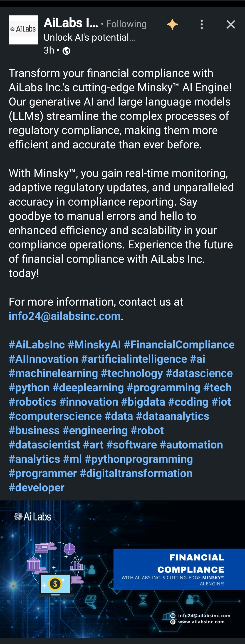Image resolution: width=245 pixels, height=644 pixels.
Task: Tap the dollar coin monitor icon
Action: (x=55, y=584)
